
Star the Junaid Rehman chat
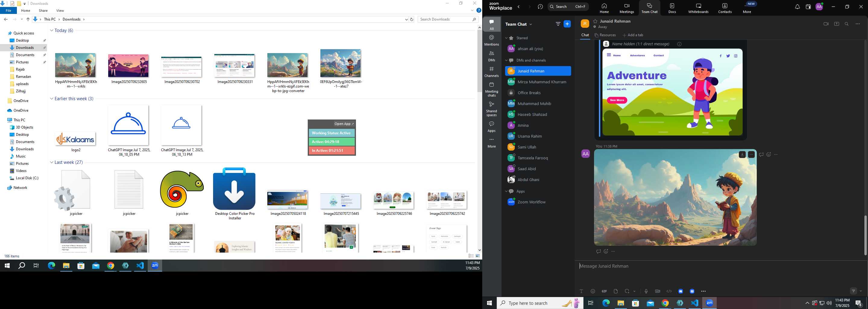point(596,21)
